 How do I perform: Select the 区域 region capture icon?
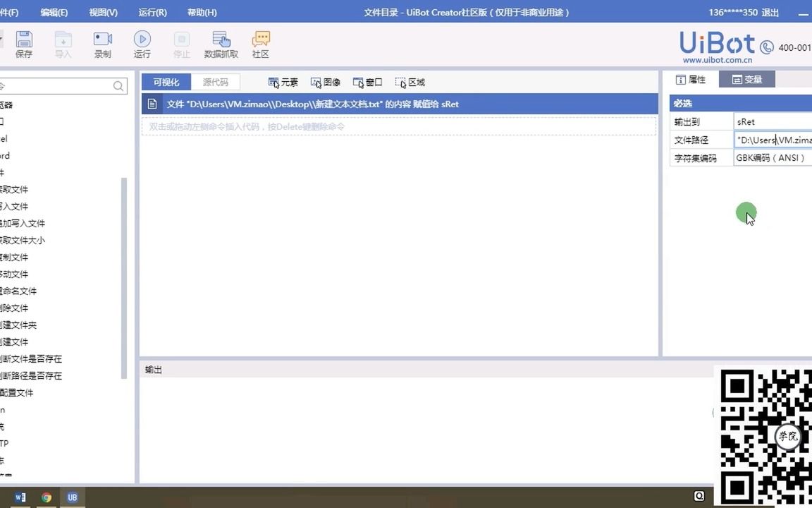pos(409,82)
